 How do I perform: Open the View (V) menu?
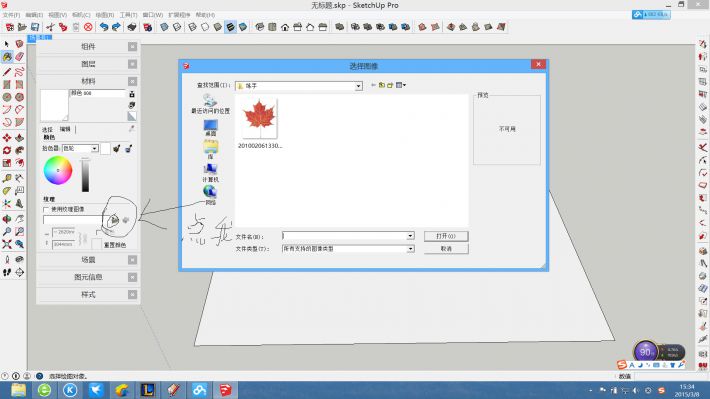click(x=58, y=15)
